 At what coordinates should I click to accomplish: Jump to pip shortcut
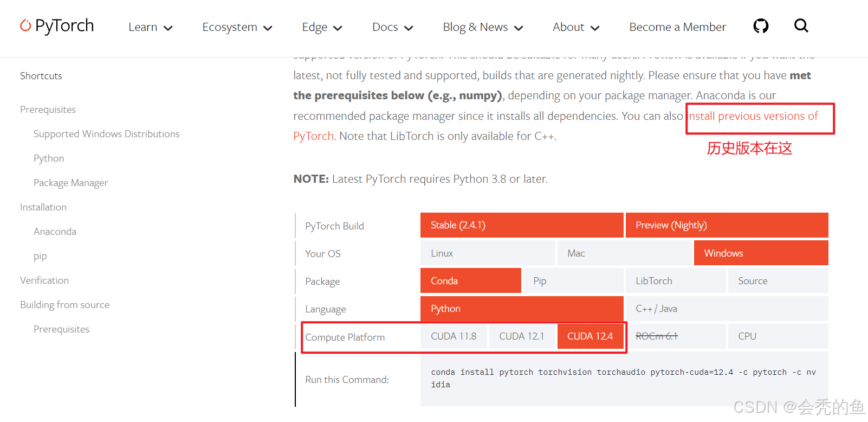point(40,256)
